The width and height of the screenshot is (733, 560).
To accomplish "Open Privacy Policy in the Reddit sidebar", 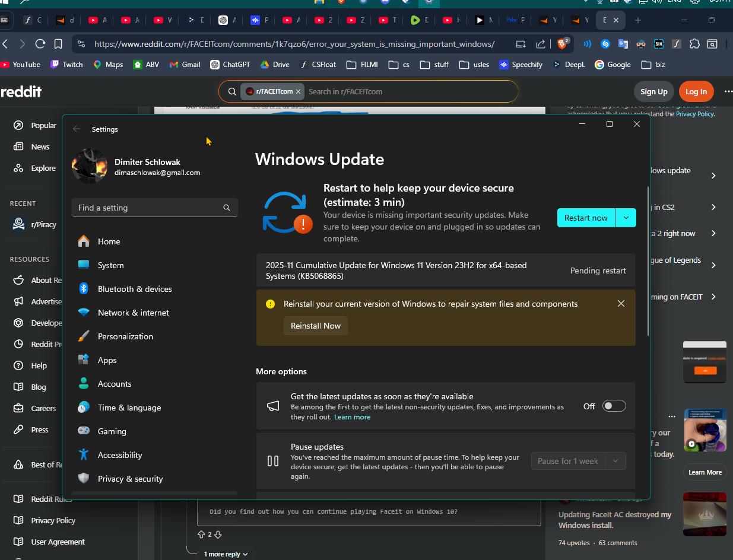I will tap(52, 520).
